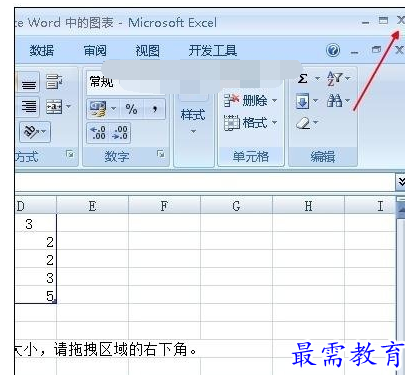The height and width of the screenshot is (386, 413).
Task: Expand AutoSum dropdown arrow
Action: (x=317, y=79)
